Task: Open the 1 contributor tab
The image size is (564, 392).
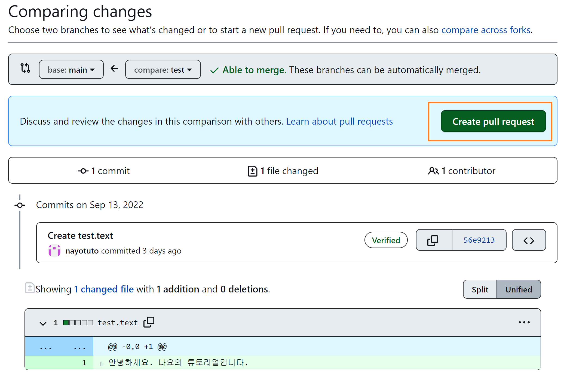Action: (468, 171)
